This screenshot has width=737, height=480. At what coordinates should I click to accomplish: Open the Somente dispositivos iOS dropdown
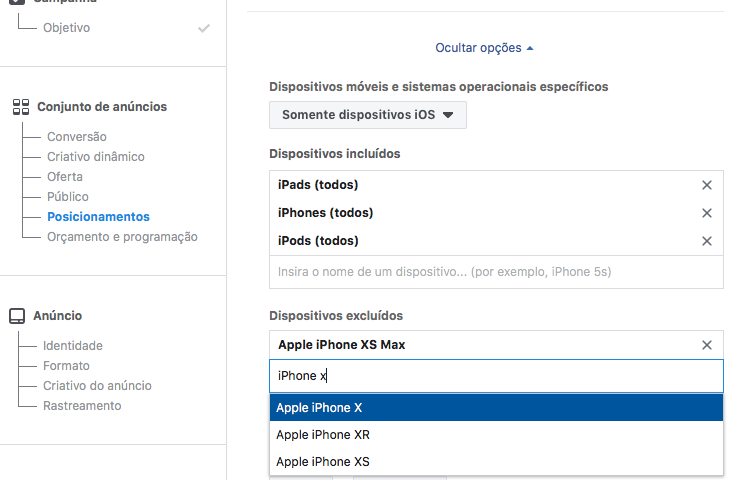tap(368, 115)
